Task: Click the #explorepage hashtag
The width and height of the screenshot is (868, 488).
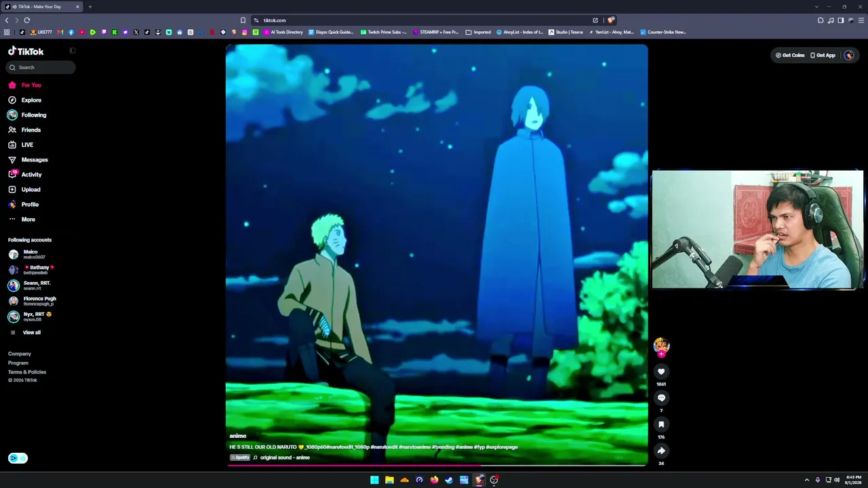Action: (502, 447)
